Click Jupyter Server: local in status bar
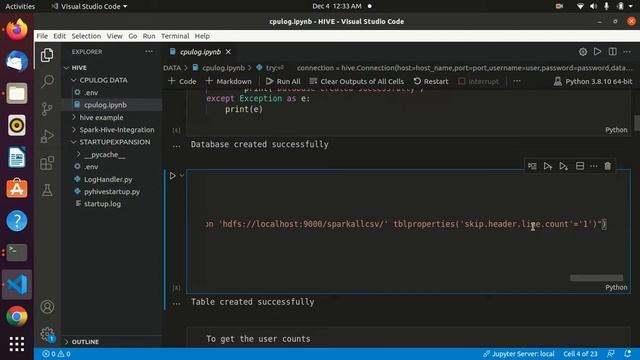640x360 pixels. pyautogui.click(x=518, y=353)
